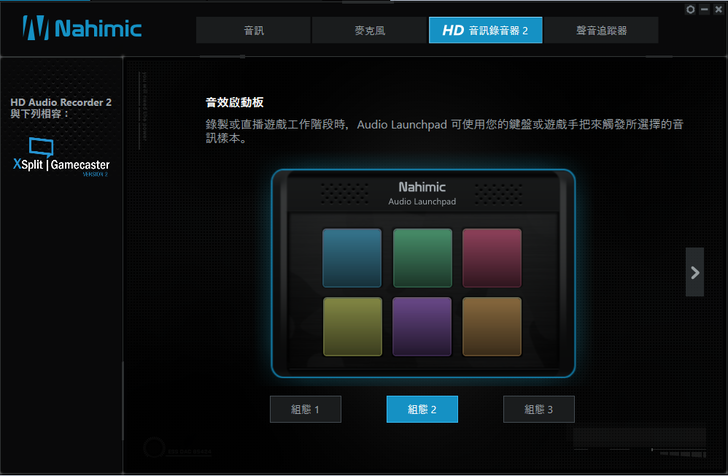
Task: Switch to the 麥克風 tab
Action: 370,30
